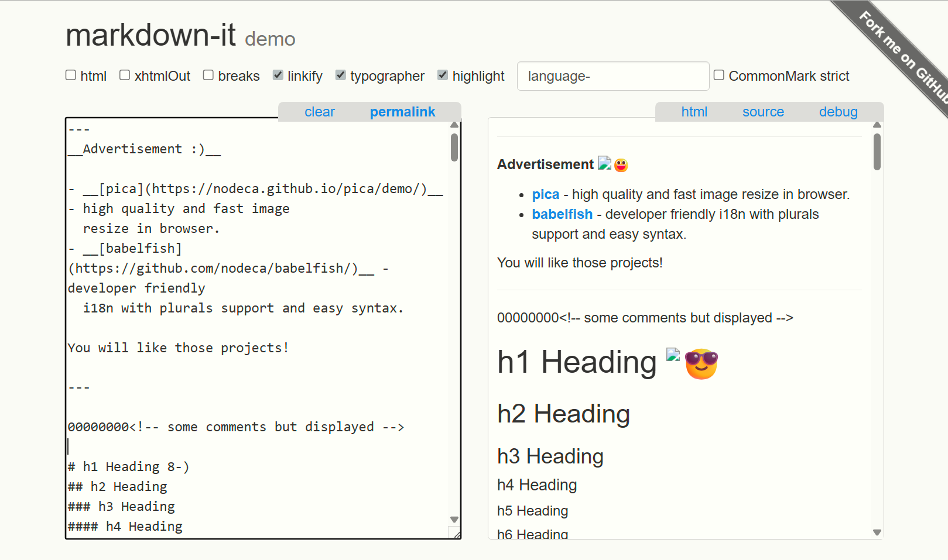
Task: Click the 00000000 comments line in editor
Action: click(x=236, y=427)
